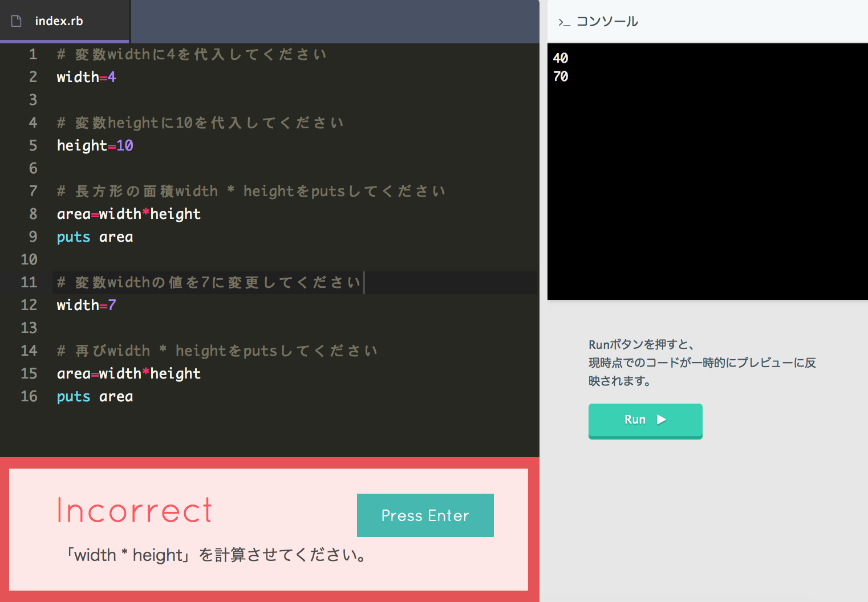
Task: Click 'area=width*height' on line 15
Action: [128, 373]
